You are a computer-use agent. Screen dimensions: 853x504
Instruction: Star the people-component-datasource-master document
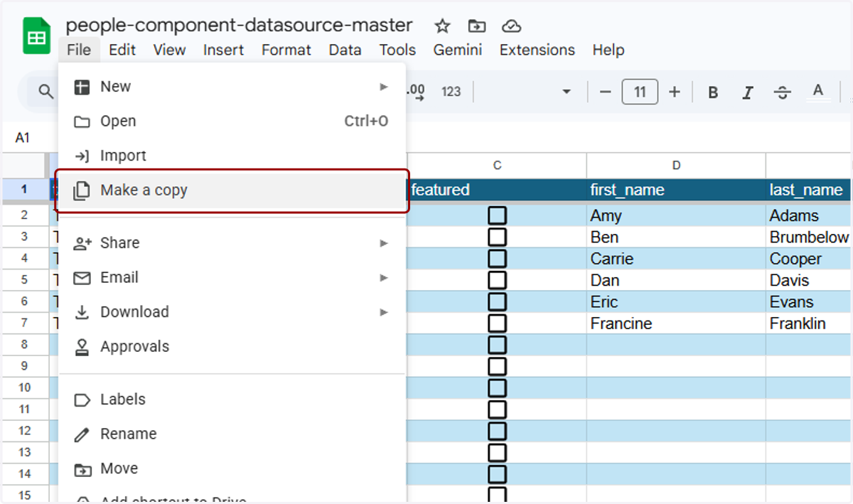442,26
